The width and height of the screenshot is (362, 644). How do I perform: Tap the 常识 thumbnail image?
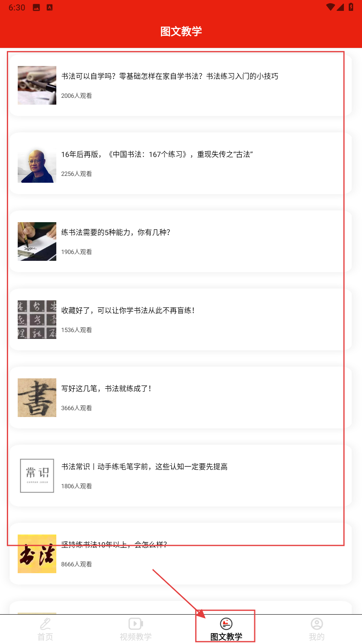click(37, 476)
